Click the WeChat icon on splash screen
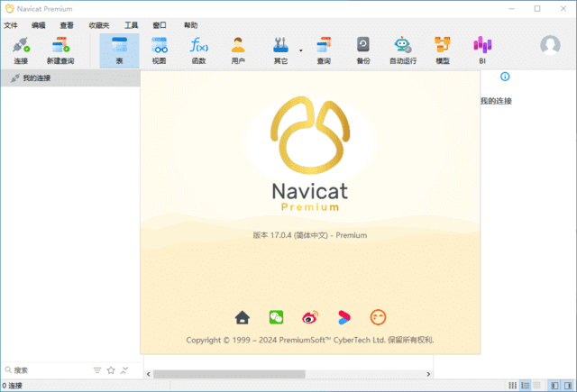 click(x=276, y=317)
